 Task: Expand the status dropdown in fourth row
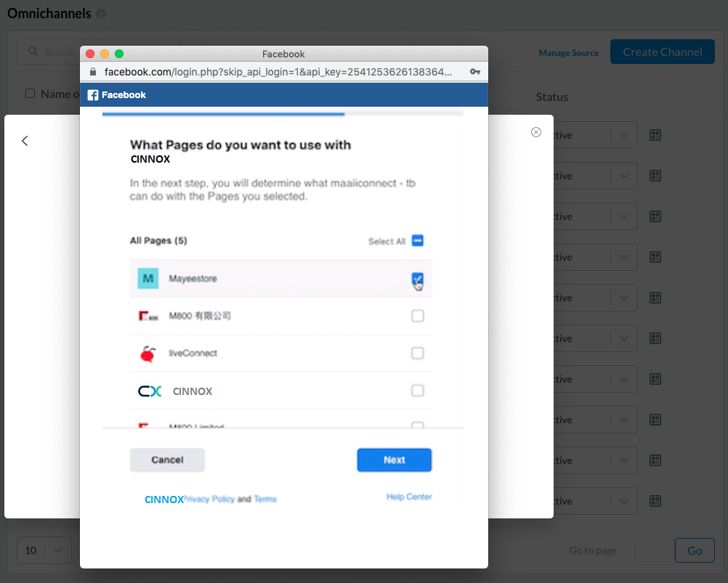click(x=623, y=258)
